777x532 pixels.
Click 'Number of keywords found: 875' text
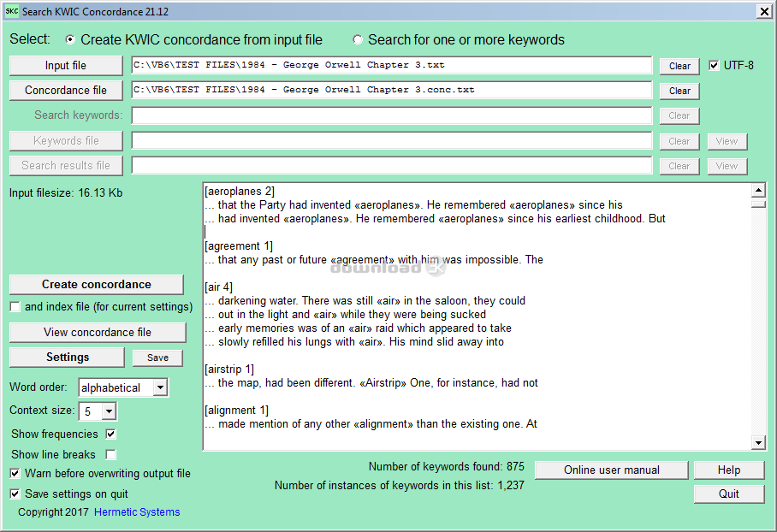coord(446,467)
